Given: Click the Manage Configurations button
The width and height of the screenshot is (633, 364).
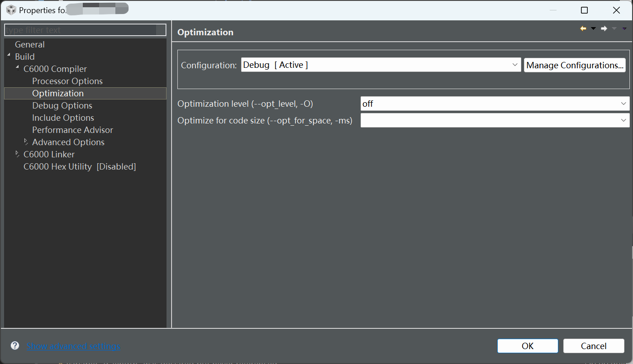Looking at the screenshot, I should [x=575, y=65].
